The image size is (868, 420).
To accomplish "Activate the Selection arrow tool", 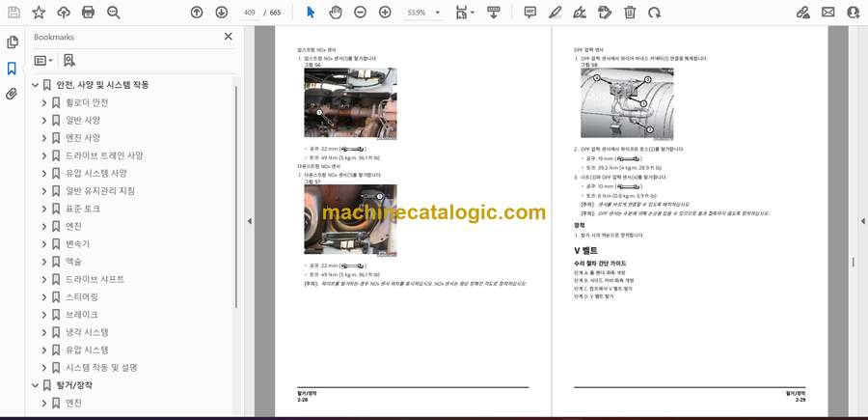I will point(310,13).
